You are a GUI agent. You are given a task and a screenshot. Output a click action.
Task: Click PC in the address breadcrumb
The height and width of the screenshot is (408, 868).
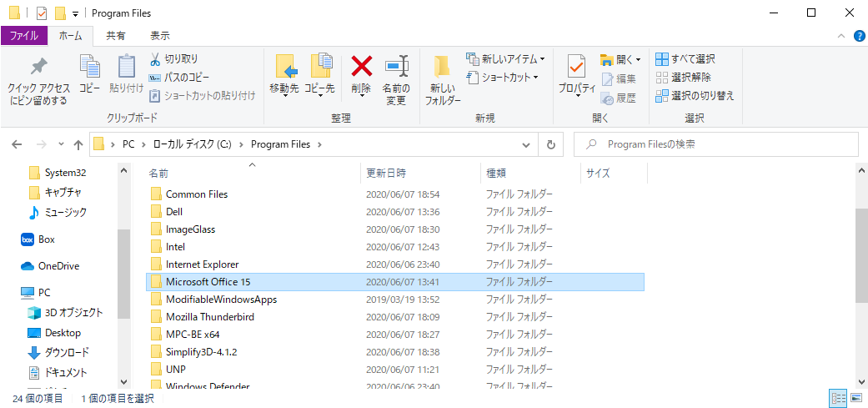pyautogui.click(x=128, y=145)
